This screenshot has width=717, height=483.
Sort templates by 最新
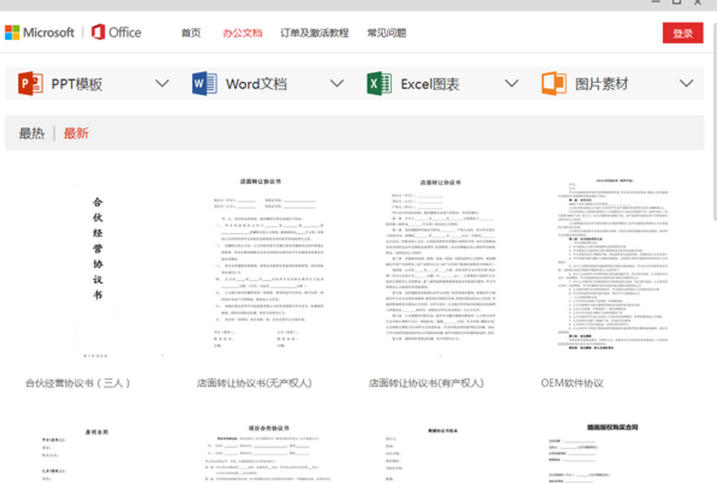[76, 133]
